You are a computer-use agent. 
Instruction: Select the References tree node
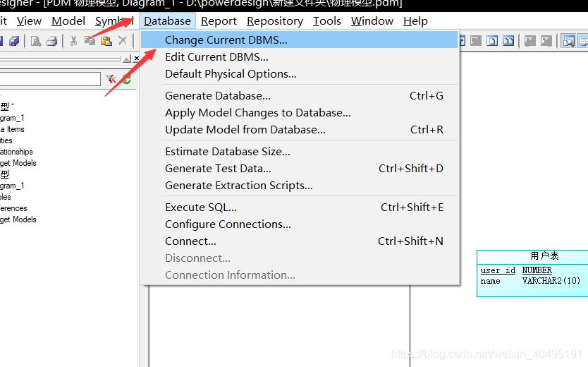(13, 208)
